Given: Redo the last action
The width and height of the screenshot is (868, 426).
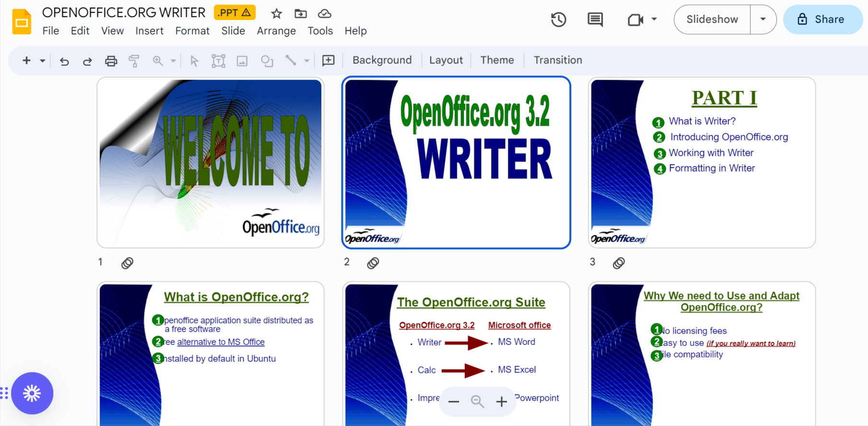Looking at the screenshot, I should click(87, 61).
